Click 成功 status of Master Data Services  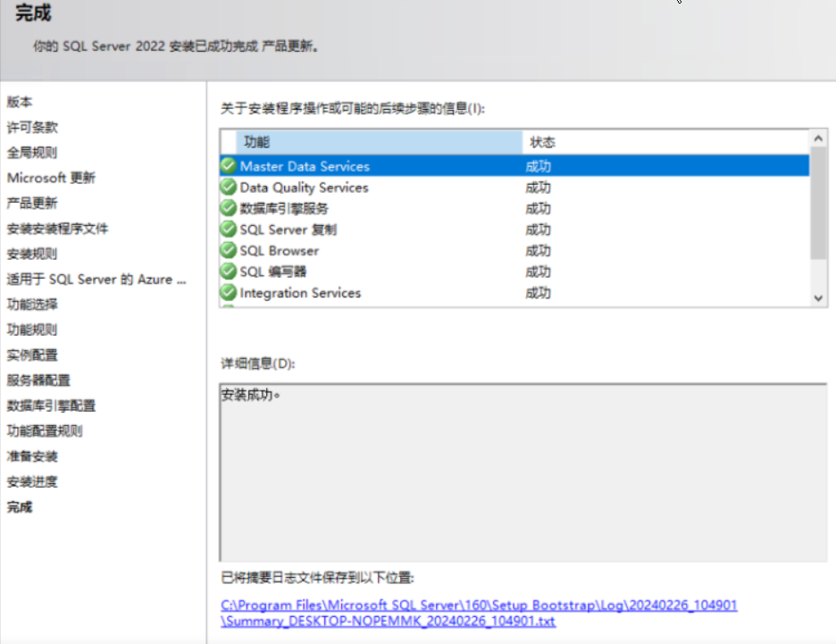pos(538,166)
